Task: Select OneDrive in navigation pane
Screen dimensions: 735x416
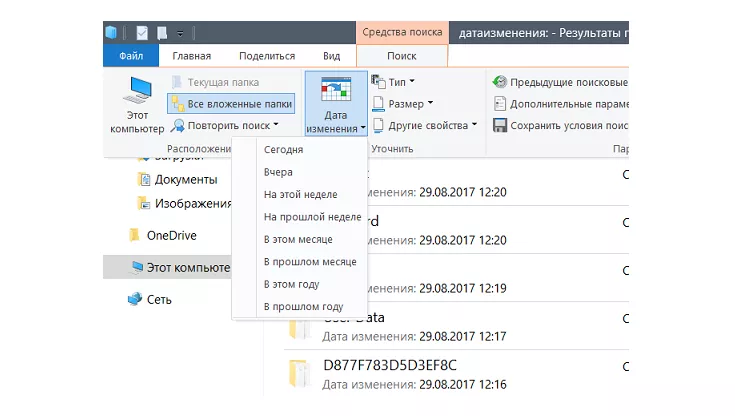Action: (163, 235)
